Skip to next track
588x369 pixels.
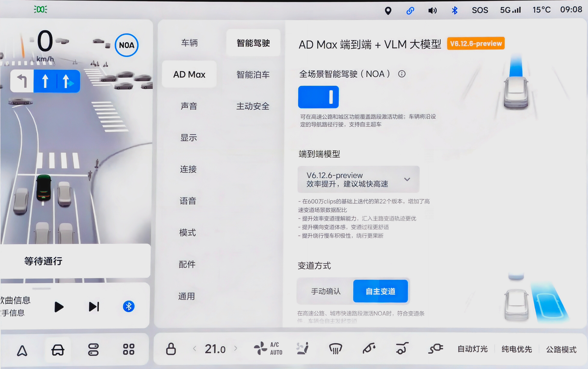(94, 307)
